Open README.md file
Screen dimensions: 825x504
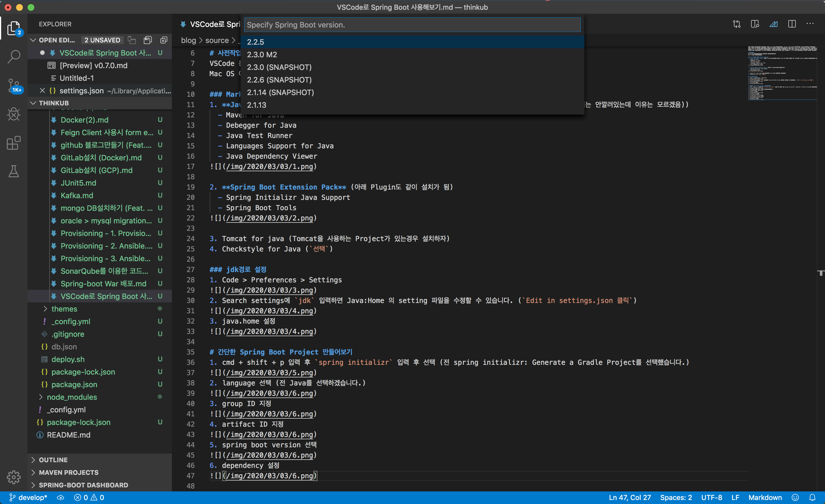pyautogui.click(x=100, y=435)
